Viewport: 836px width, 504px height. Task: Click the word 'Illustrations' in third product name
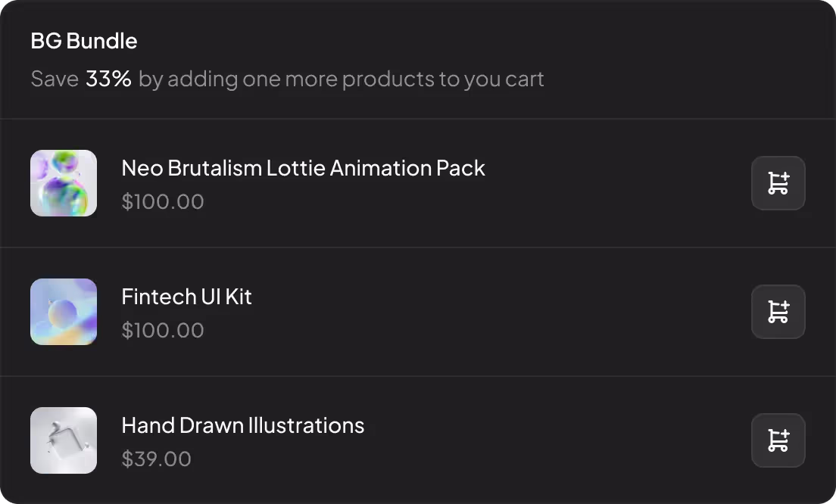tap(306, 425)
